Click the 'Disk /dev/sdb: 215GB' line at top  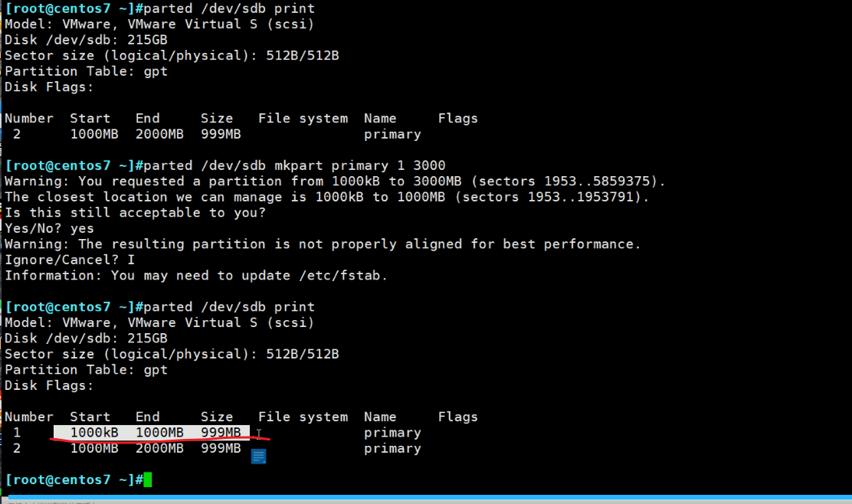[86, 40]
